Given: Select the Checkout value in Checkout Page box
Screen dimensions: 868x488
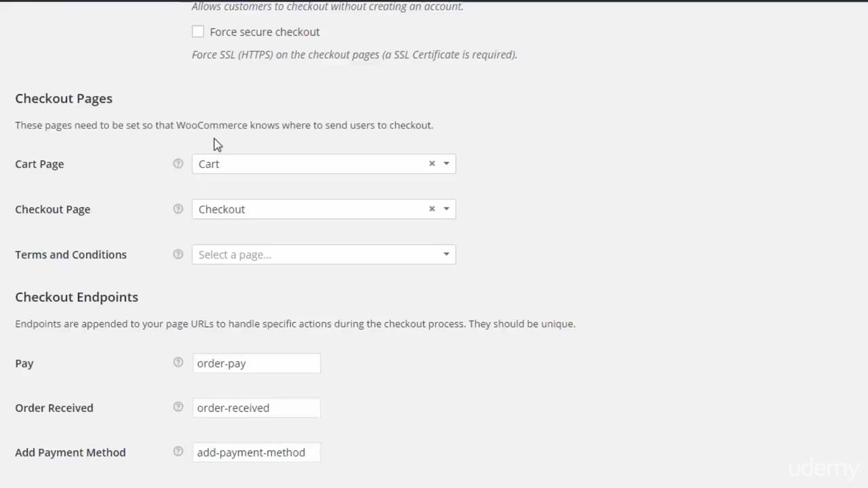Looking at the screenshot, I should click(x=222, y=209).
